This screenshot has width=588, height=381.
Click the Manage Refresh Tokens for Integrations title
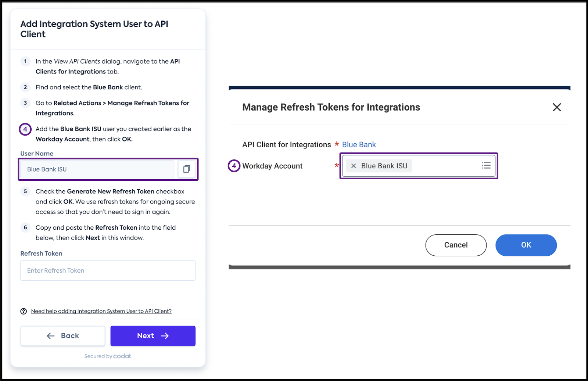[331, 107]
